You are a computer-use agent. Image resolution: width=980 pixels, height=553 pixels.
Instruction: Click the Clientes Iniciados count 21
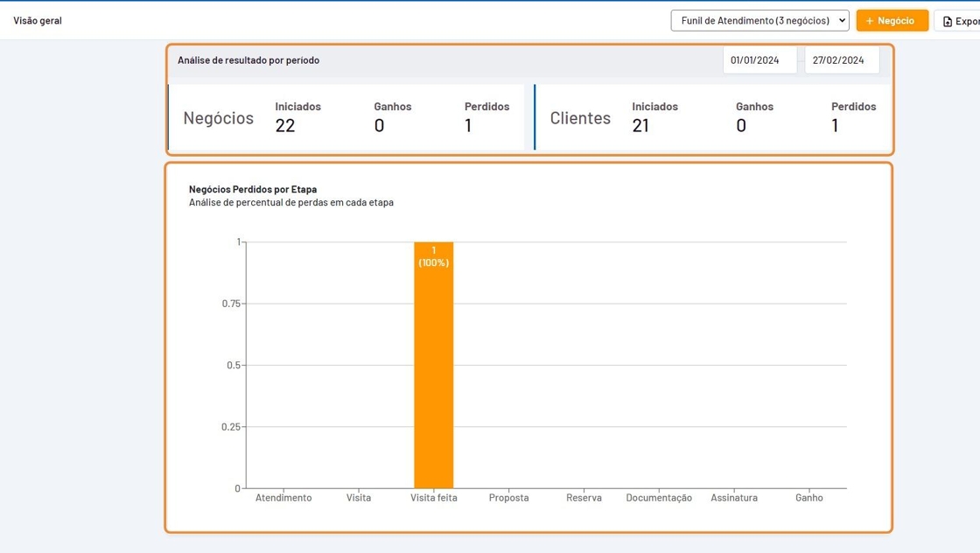point(640,126)
